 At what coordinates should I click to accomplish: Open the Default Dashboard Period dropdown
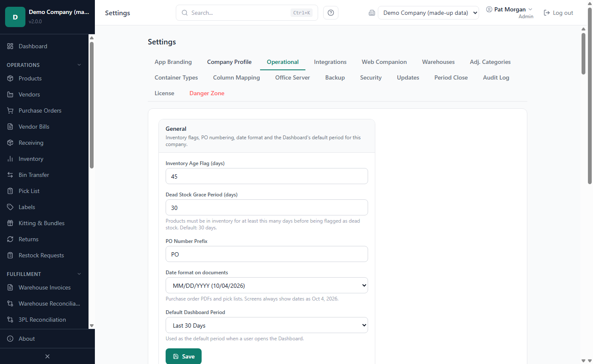pyautogui.click(x=267, y=325)
